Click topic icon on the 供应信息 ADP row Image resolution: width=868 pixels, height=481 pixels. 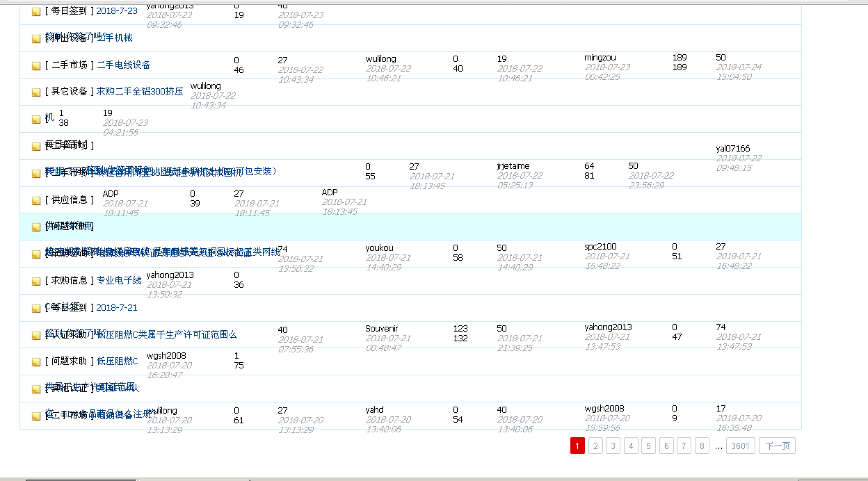35,200
